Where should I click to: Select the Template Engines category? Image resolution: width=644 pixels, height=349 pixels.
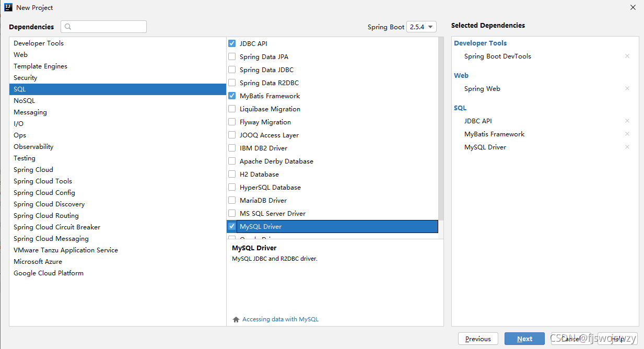click(x=118, y=66)
